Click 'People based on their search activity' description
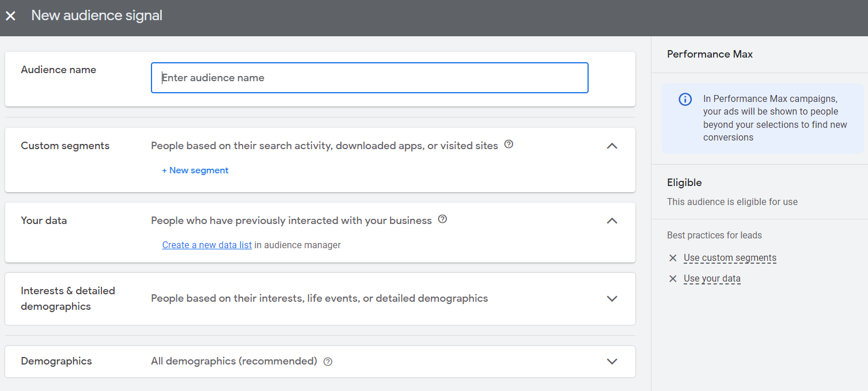This screenshot has height=391, width=868. coord(324,146)
